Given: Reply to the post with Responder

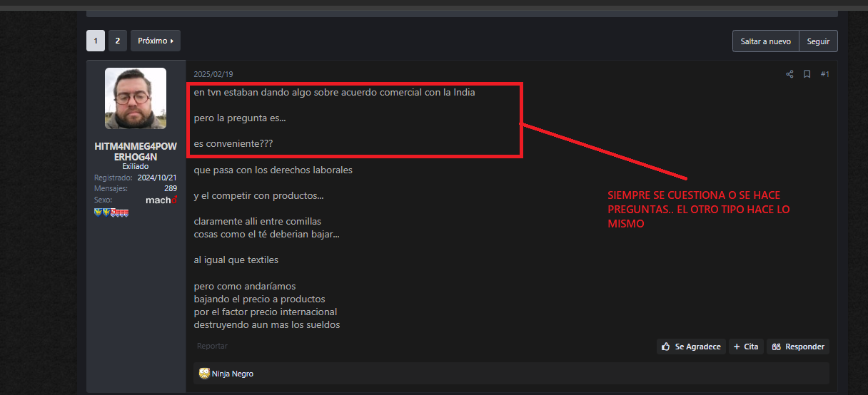Looking at the screenshot, I should [x=798, y=347].
